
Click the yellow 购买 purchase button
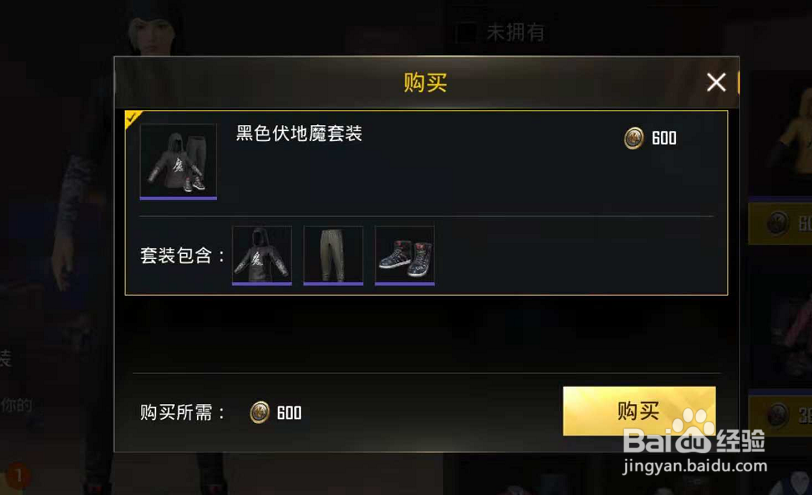(x=639, y=411)
